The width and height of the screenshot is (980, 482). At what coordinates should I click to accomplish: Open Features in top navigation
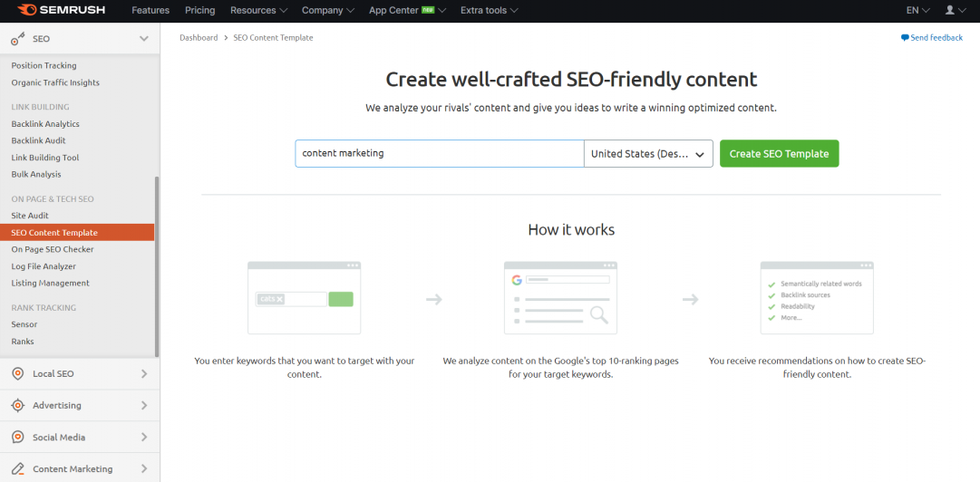[150, 11]
